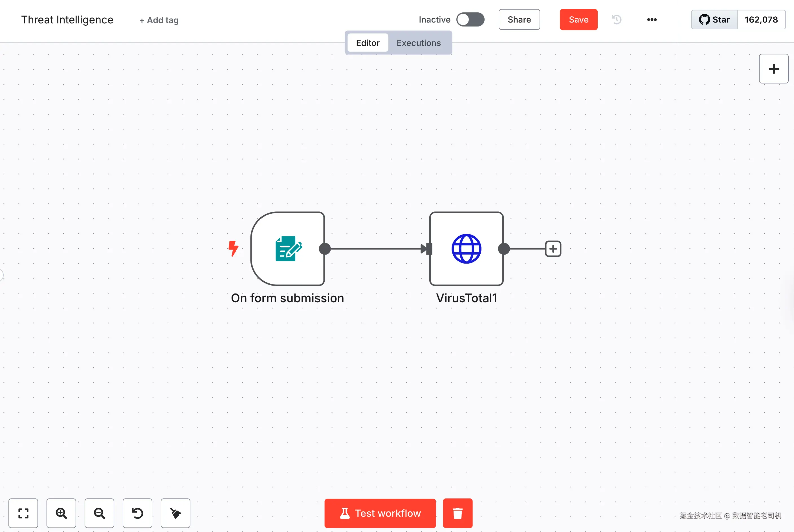Open the workflow history clock icon
794x532 pixels.
click(617, 20)
